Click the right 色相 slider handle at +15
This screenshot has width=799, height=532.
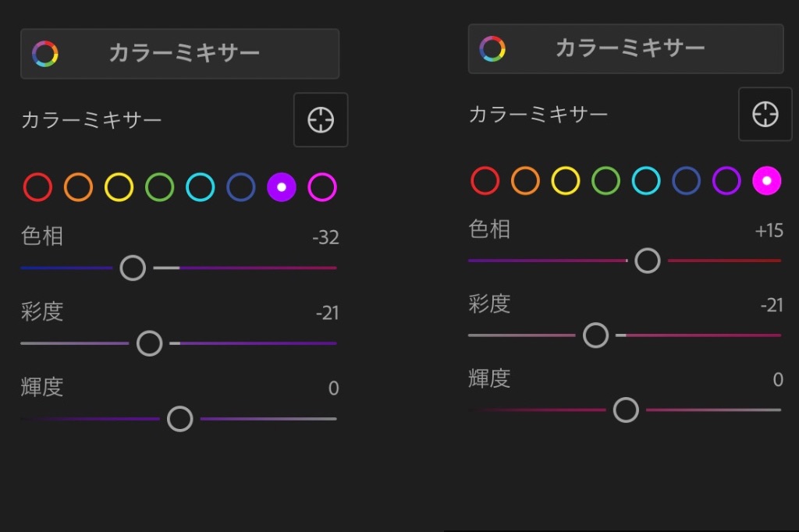[x=648, y=261]
